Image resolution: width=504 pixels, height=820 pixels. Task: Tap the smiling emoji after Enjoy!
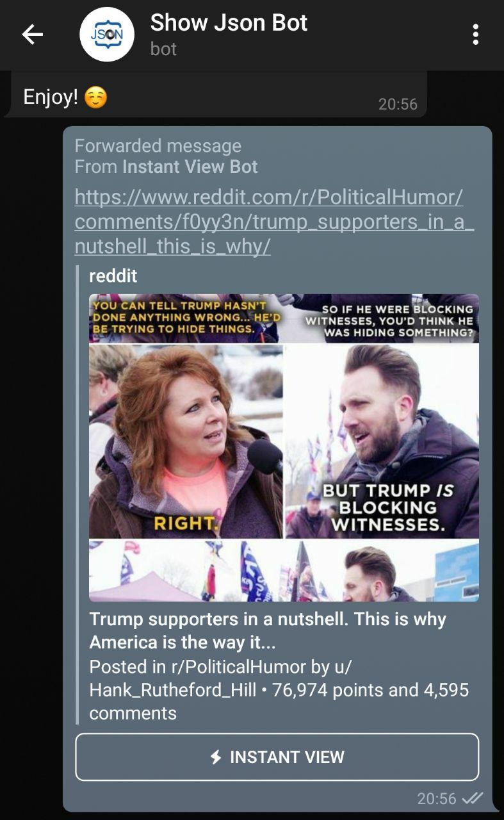(x=96, y=97)
